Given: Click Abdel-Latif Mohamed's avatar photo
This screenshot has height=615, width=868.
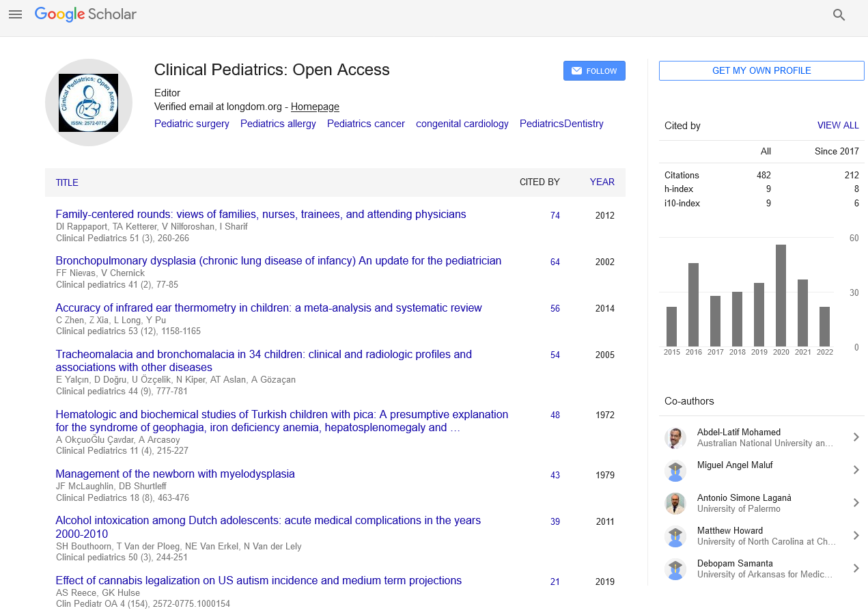Looking at the screenshot, I should coord(675,438).
